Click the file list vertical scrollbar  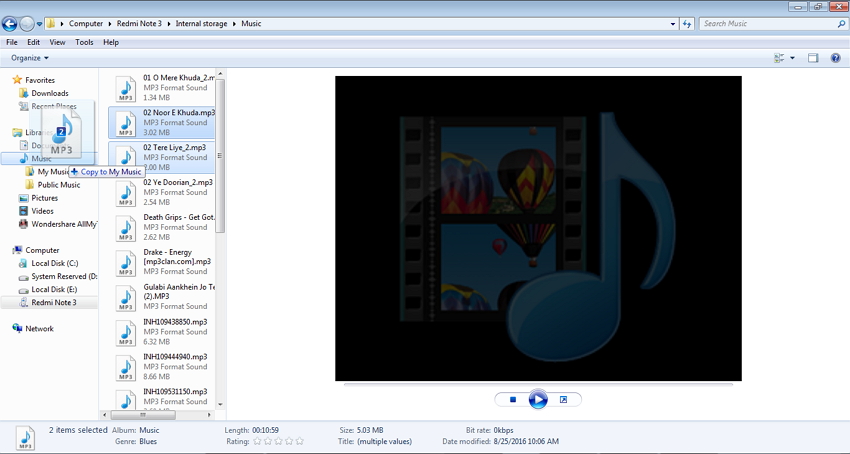pos(220,156)
